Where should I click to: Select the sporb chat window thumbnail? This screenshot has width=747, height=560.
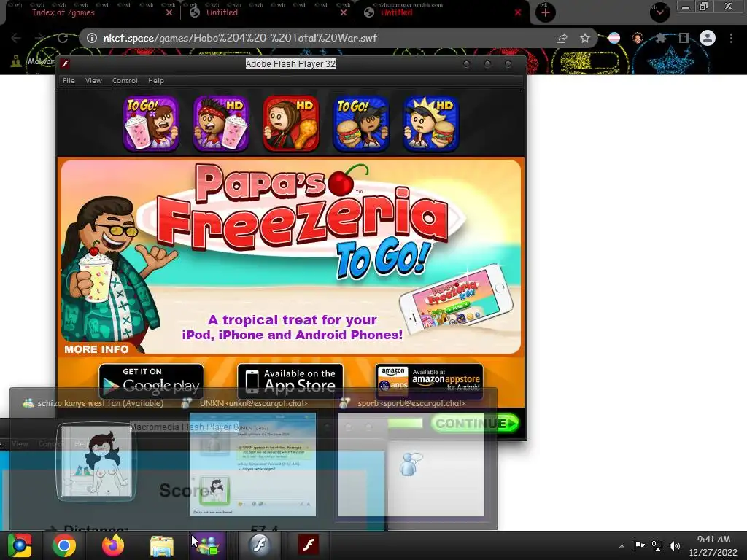point(411,464)
